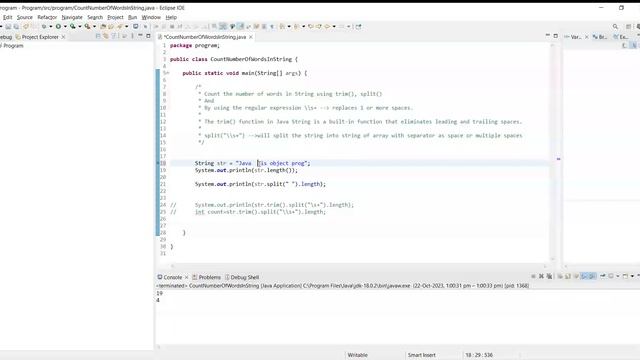
Task: Click the Pin Editor icon
Action: (358, 27)
